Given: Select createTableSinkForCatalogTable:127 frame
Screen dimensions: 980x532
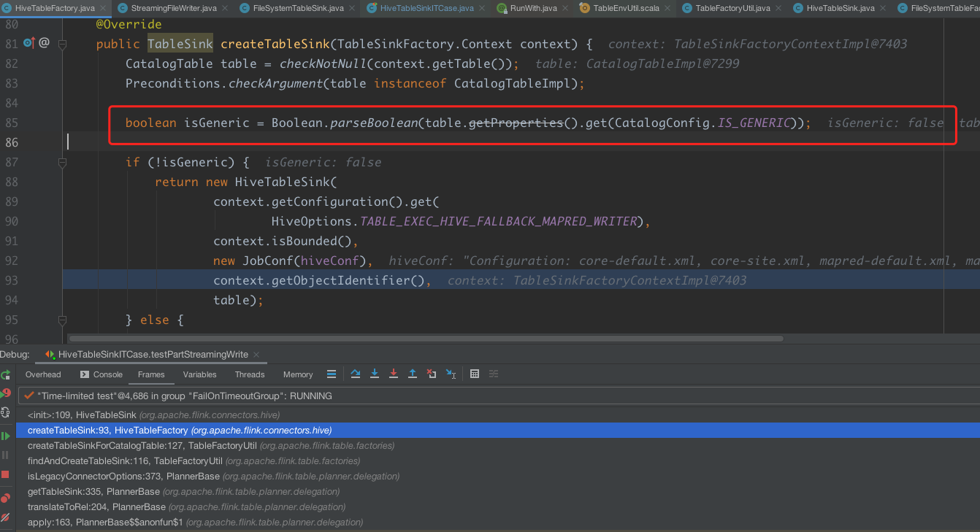Looking at the screenshot, I should tap(497, 445).
